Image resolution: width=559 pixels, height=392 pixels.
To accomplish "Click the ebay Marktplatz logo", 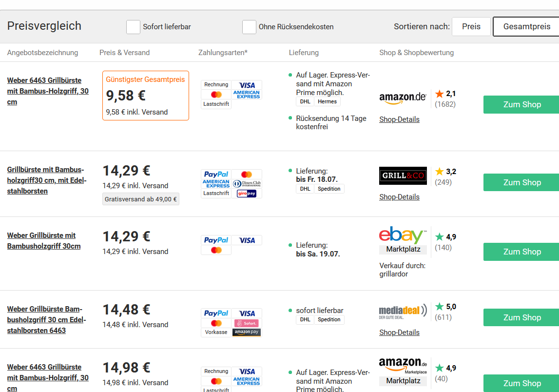I will click(403, 240).
